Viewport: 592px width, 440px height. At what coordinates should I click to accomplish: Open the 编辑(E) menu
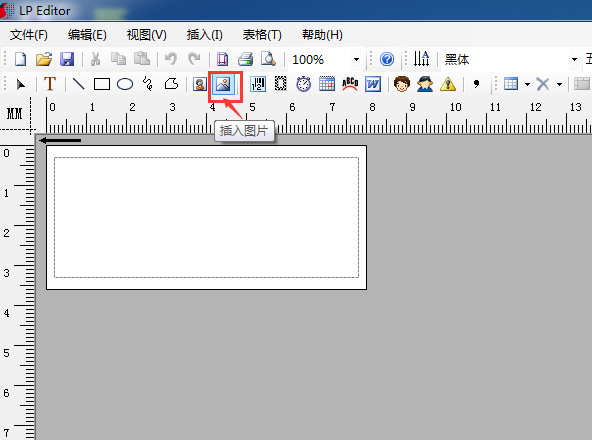coord(87,35)
